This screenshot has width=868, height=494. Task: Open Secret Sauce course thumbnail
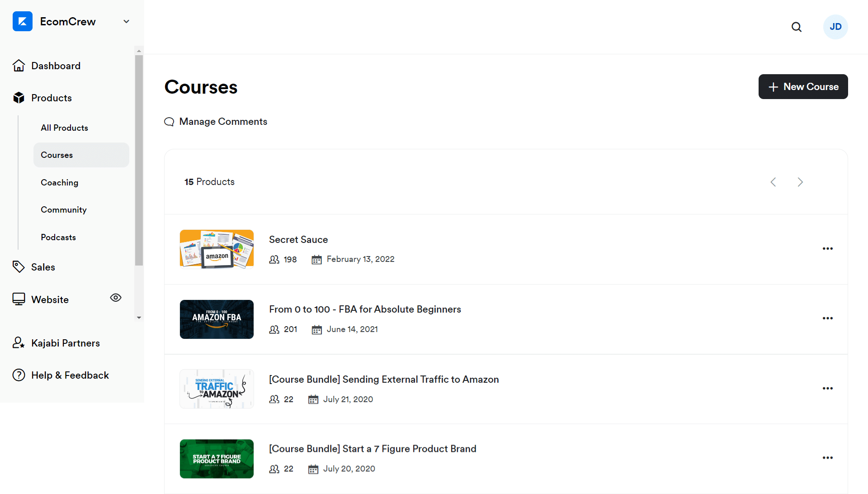(x=217, y=249)
